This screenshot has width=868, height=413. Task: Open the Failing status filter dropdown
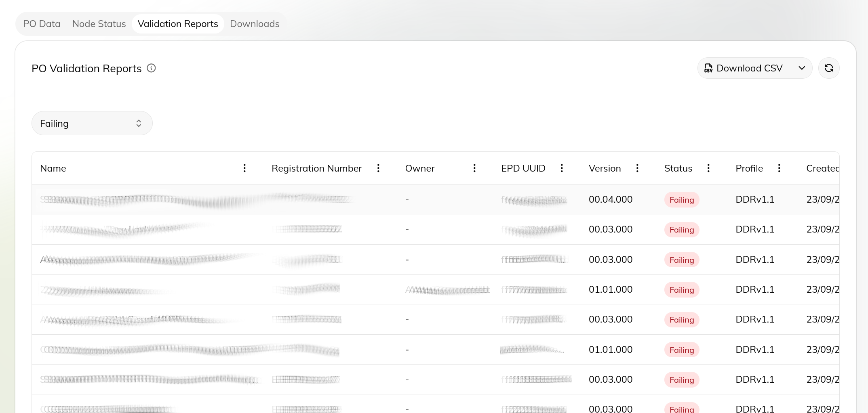pos(92,123)
